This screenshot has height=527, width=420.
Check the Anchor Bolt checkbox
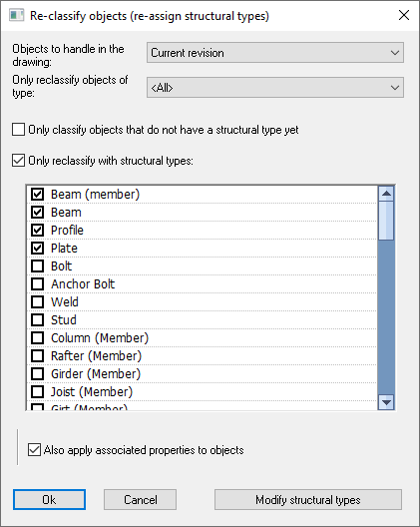37,284
